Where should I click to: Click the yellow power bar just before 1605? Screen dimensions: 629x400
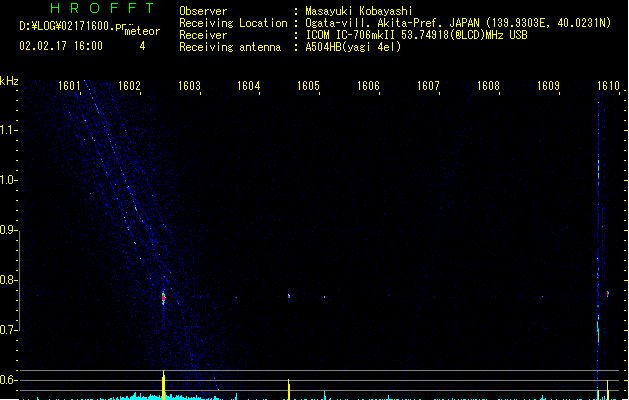coord(289,390)
